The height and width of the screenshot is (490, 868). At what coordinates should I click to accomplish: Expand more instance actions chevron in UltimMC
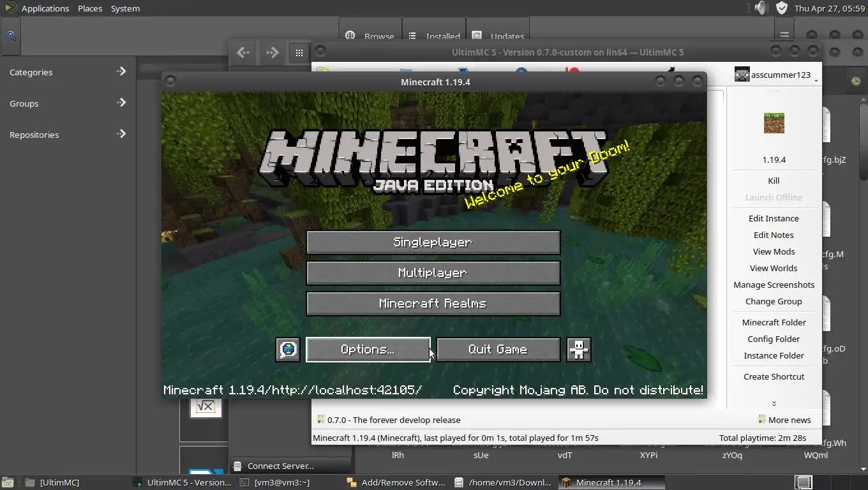(774, 403)
